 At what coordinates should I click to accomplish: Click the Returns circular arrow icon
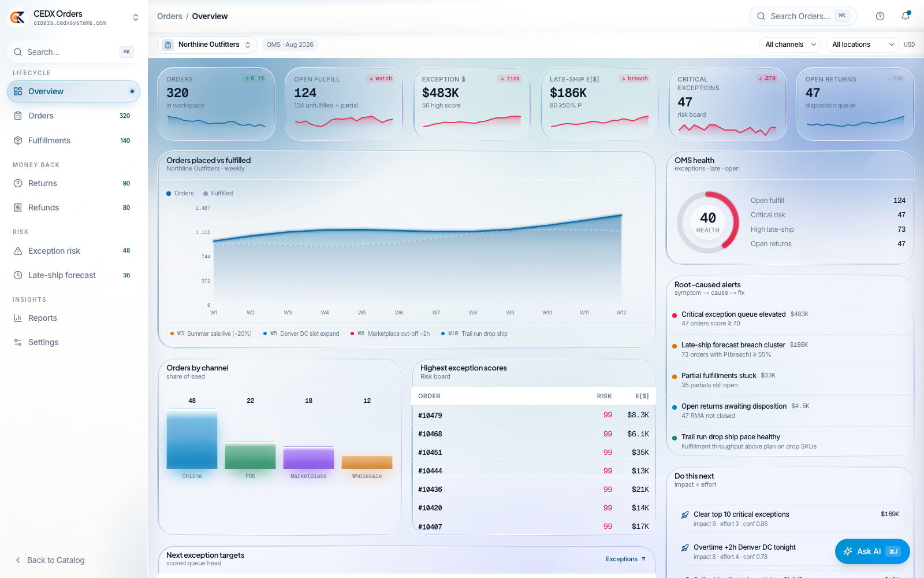click(18, 183)
